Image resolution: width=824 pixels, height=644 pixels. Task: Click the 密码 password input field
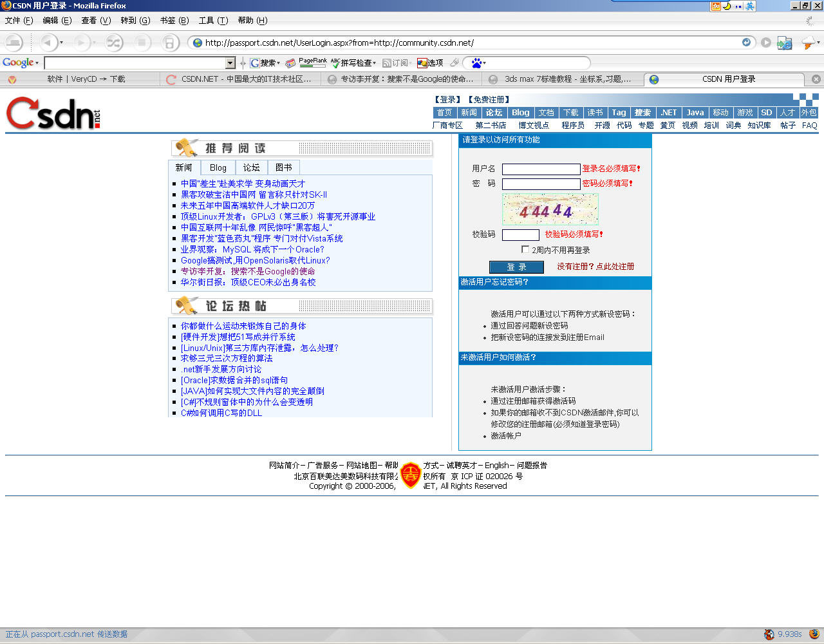(x=541, y=184)
